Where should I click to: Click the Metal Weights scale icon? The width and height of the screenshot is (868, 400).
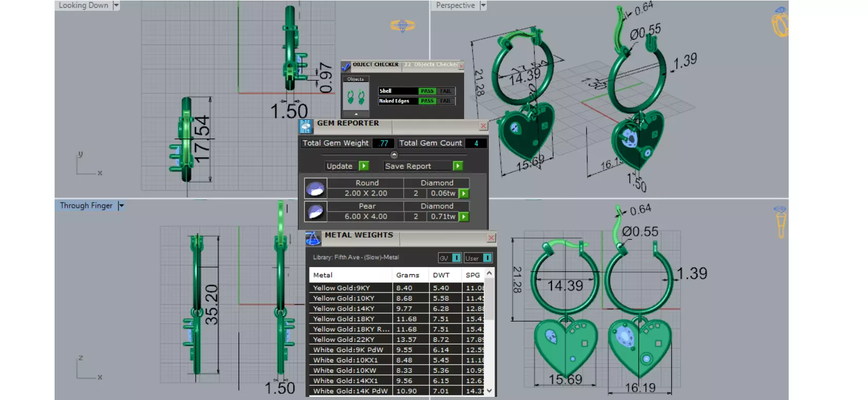tap(313, 238)
